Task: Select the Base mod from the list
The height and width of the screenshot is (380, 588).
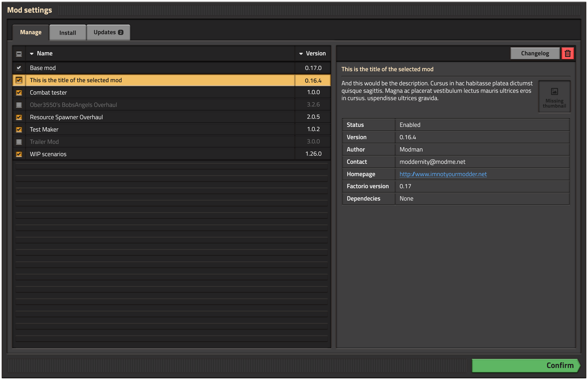Action: 171,68
